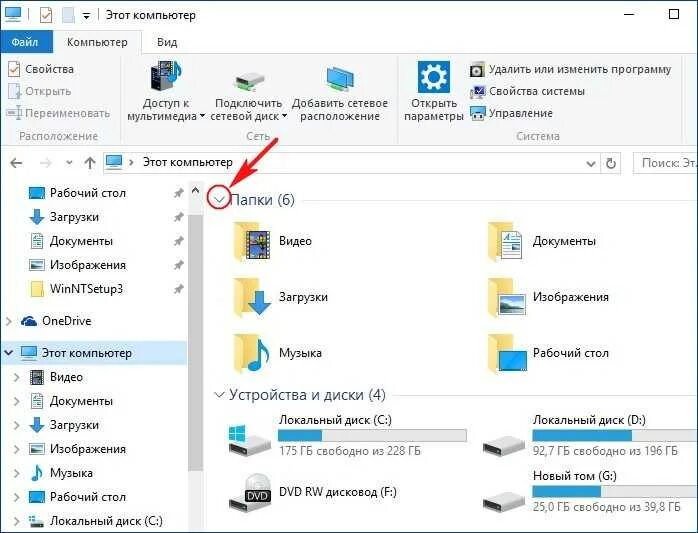
Task: Switch to the Вид tab
Action: coord(167,42)
